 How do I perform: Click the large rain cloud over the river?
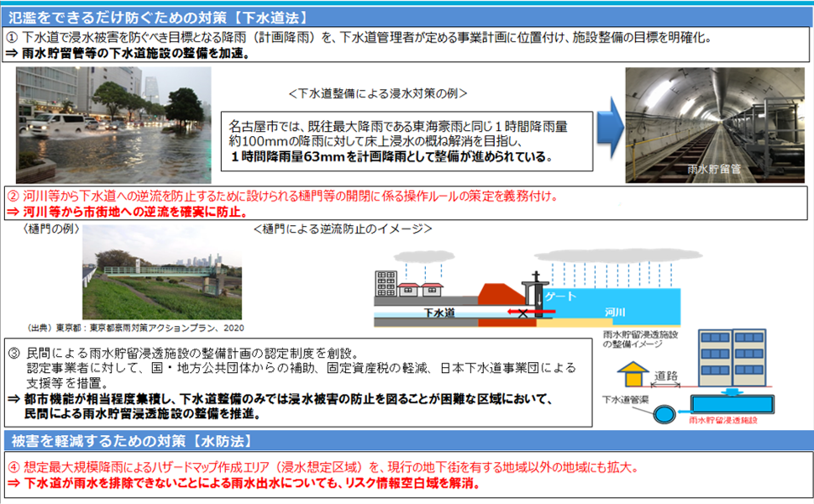pyautogui.click(x=617, y=255)
